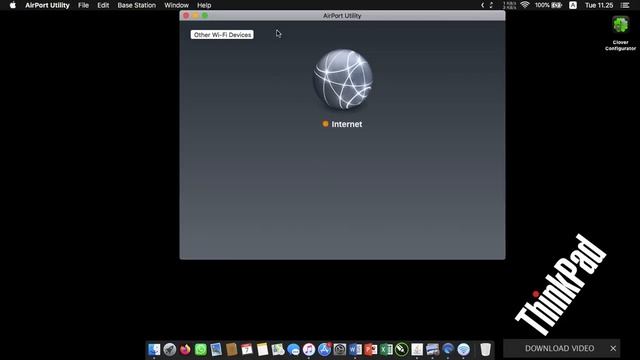This screenshot has height=360, width=640.
Task: Open the Edit menu
Action: click(x=103, y=5)
